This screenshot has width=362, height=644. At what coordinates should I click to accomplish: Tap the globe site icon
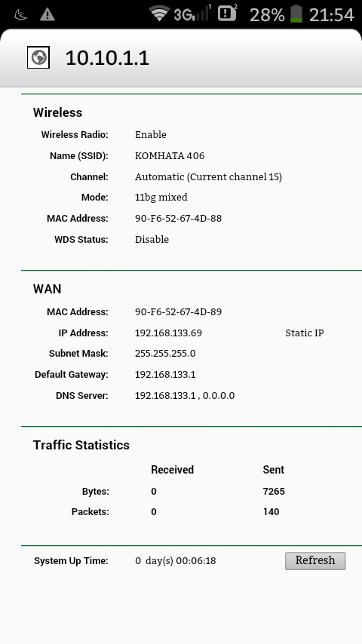pyautogui.click(x=38, y=57)
